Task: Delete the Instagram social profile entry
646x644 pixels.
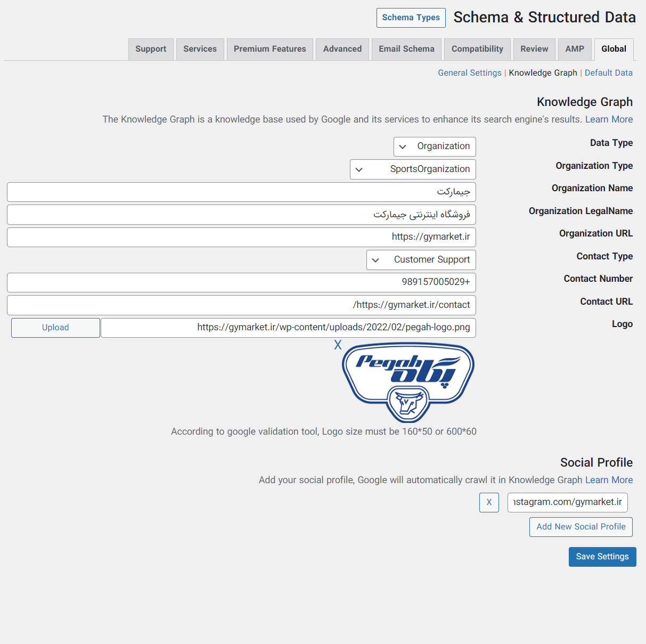Action: tap(489, 502)
